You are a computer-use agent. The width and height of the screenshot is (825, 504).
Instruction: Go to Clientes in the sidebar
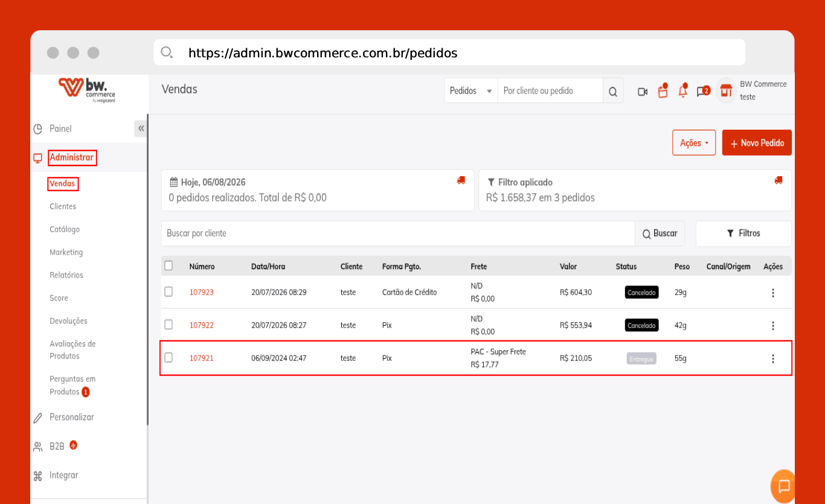click(63, 206)
